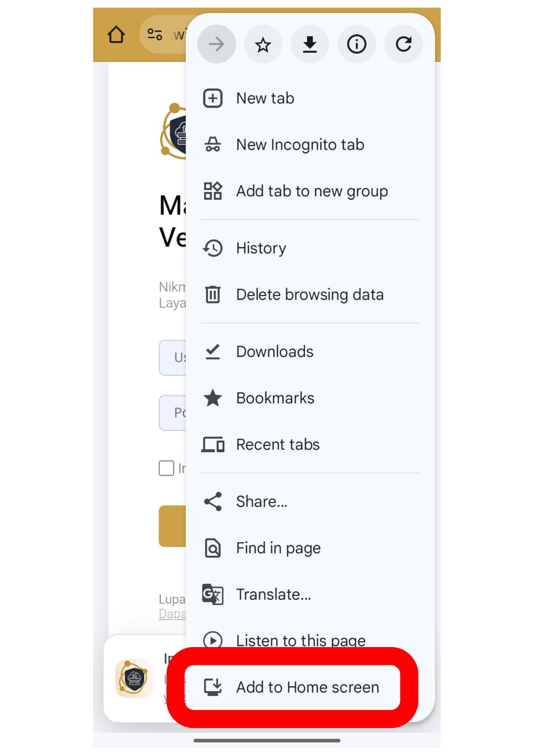
Task: Select Translate… menu option
Action: (x=310, y=595)
